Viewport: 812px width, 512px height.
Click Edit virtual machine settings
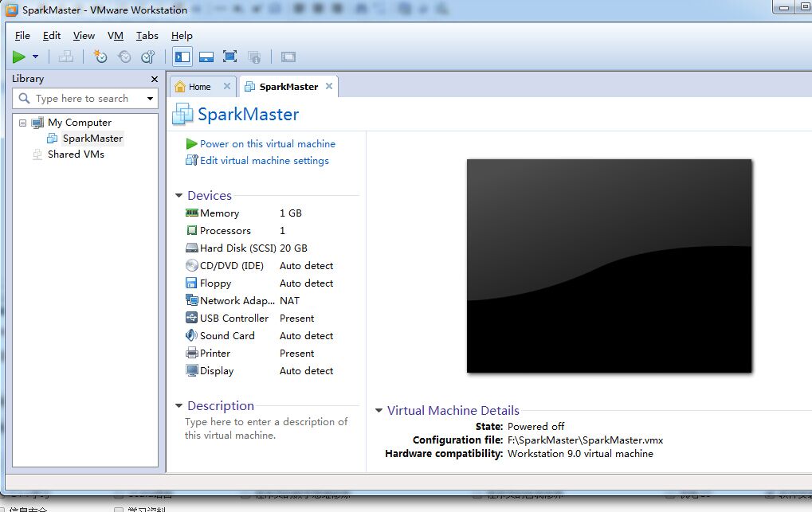[264, 161]
